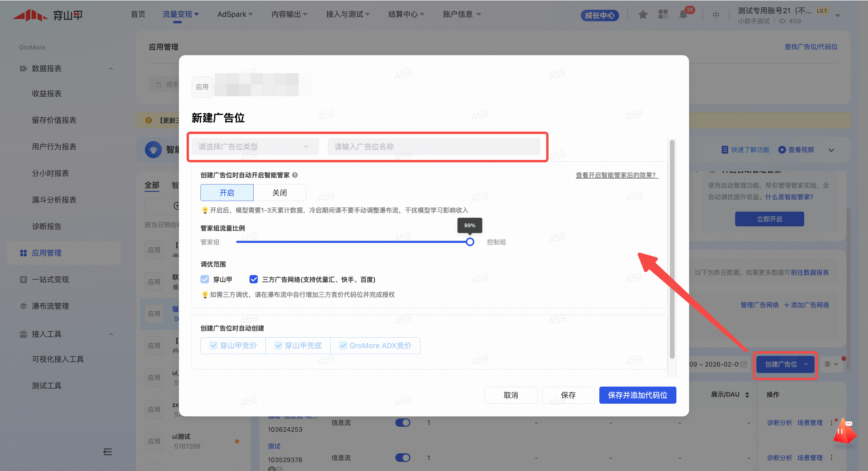Image resolution: width=868 pixels, height=471 pixels.
Task: Click the 保存并添加代码位 button
Action: 637,395
